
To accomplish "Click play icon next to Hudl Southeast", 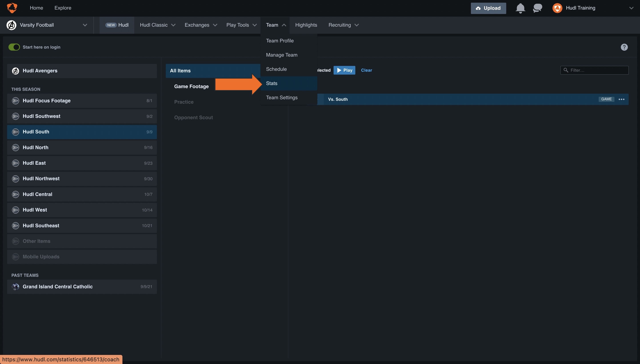I will 16,226.
